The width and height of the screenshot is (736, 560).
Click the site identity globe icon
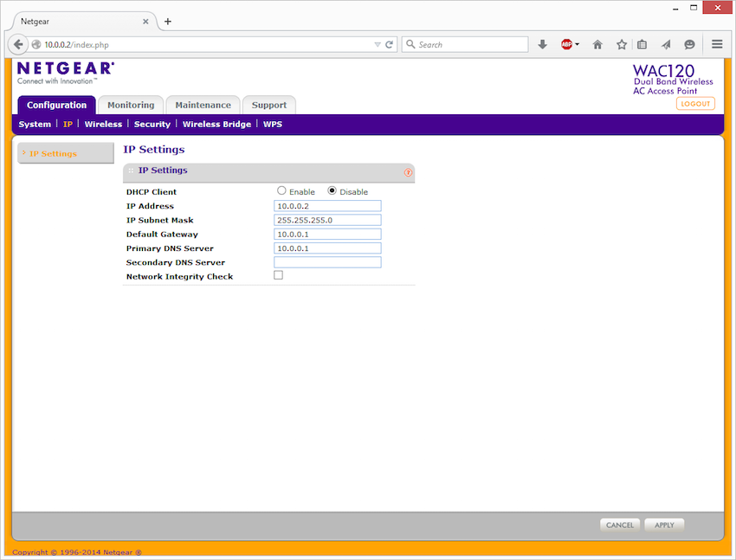pyautogui.click(x=36, y=44)
